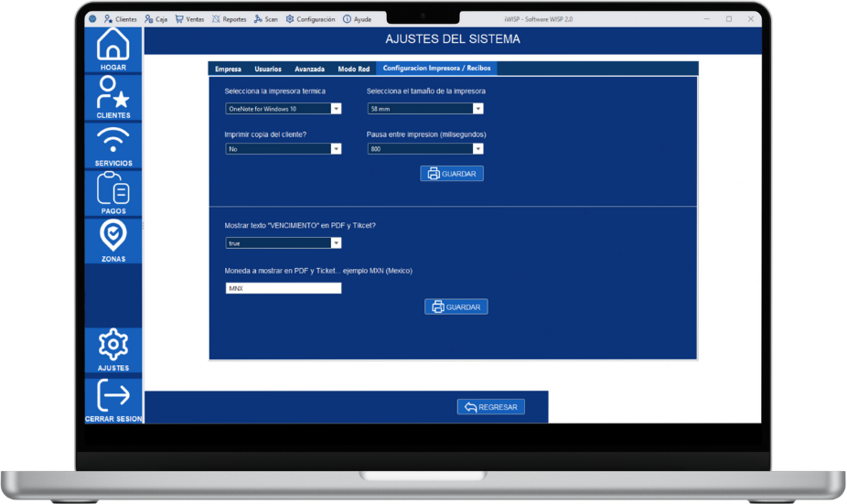This screenshot has width=847, height=504.
Task: Click the Moneda MNX text field
Action: [x=283, y=288]
